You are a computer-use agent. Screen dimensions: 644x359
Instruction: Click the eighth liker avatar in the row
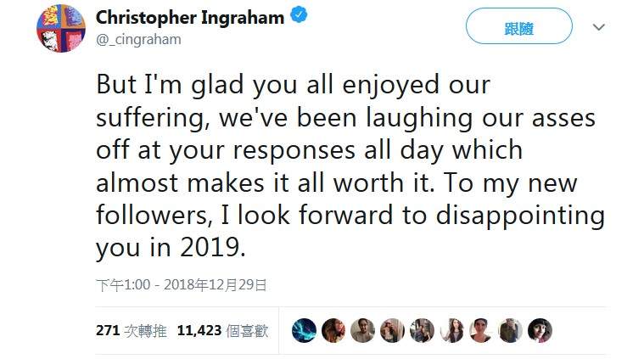510,330
